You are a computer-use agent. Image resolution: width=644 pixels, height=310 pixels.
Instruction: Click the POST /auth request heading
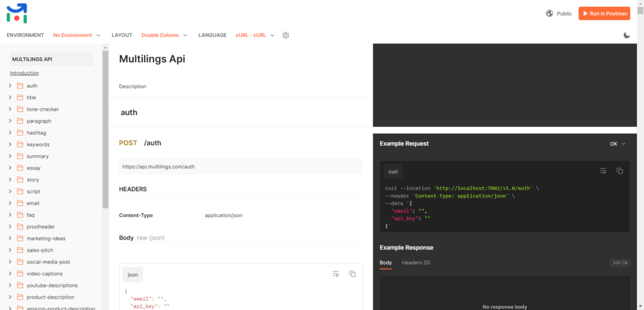point(140,143)
